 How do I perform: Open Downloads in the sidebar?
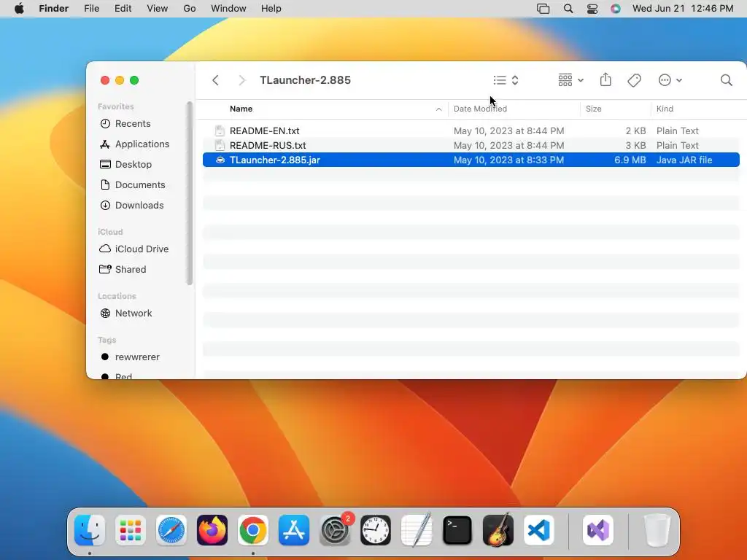[x=131, y=206]
